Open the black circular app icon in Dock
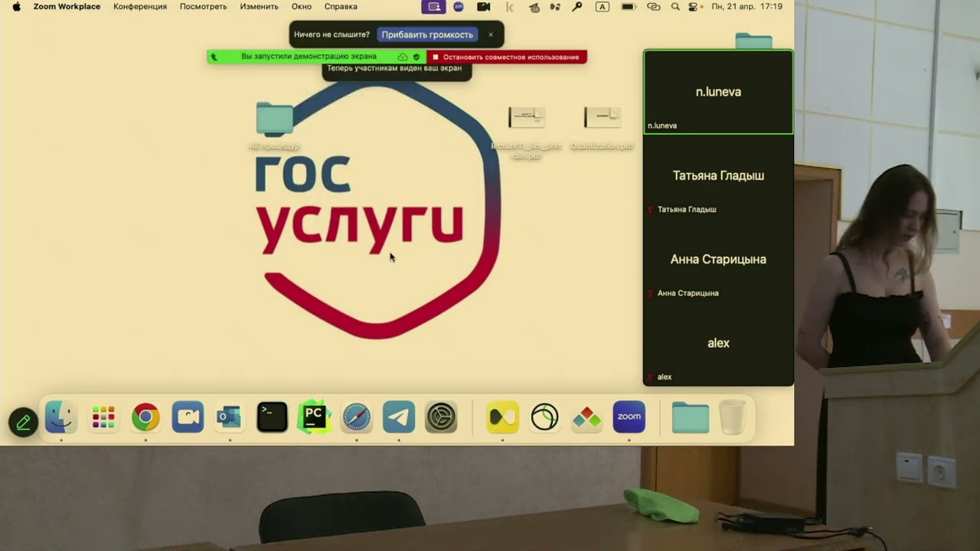 coord(544,417)
